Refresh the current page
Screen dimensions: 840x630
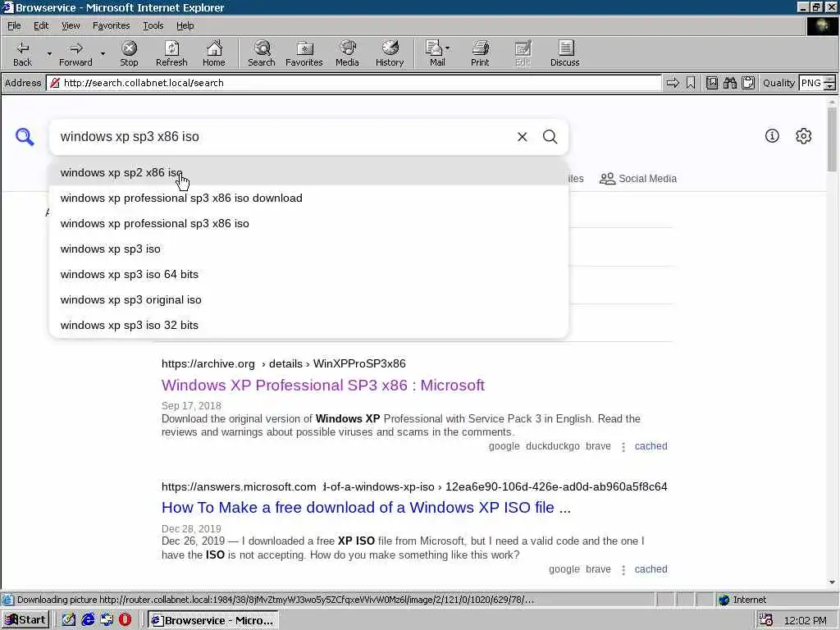click(171, 54)
